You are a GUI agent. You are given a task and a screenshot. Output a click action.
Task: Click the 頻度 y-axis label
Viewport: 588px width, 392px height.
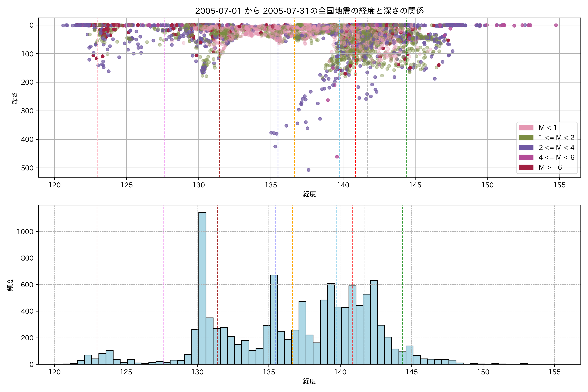pyautogui.click(x=10, y=285)
